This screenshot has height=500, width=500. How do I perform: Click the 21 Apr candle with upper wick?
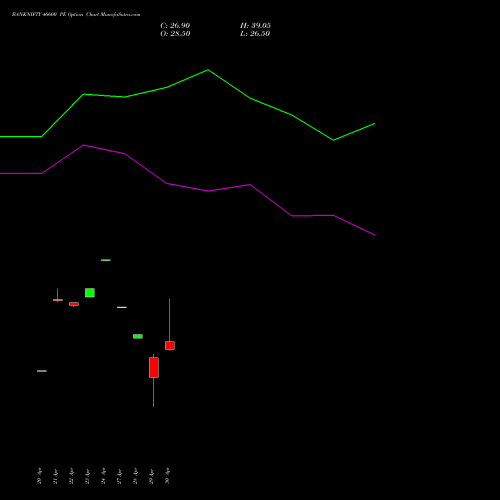pos(58,300)
